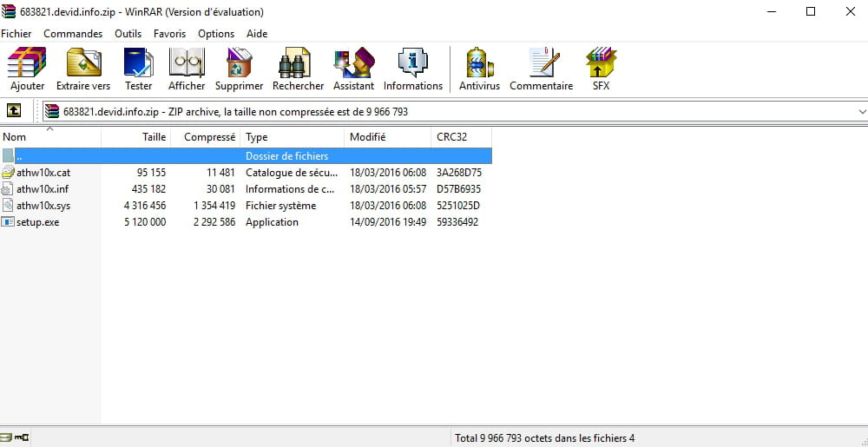Viewport: 868px width, 447px height.
Task: Click compressed size 30 081
Action: (220, 189)
